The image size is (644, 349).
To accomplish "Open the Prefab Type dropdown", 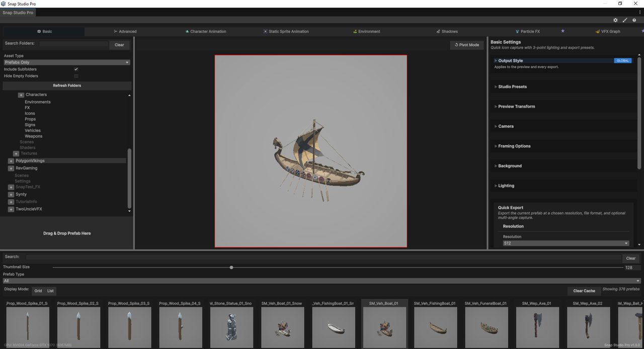I will click(x=321, y=281).
